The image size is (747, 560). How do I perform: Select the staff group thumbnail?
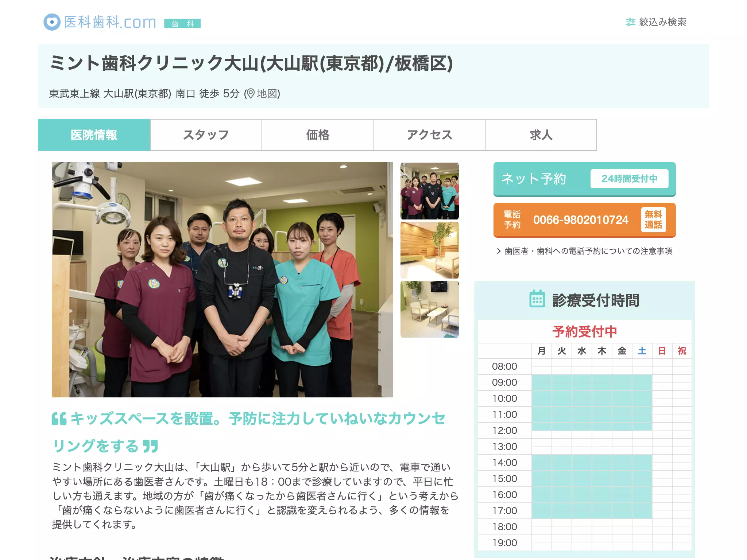pos(430,191)
